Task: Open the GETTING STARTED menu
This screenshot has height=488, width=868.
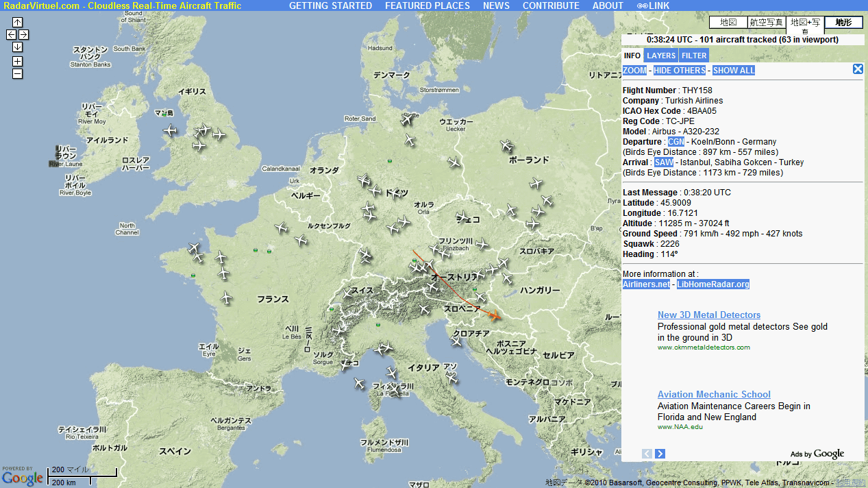Action: tap(330, 5)
